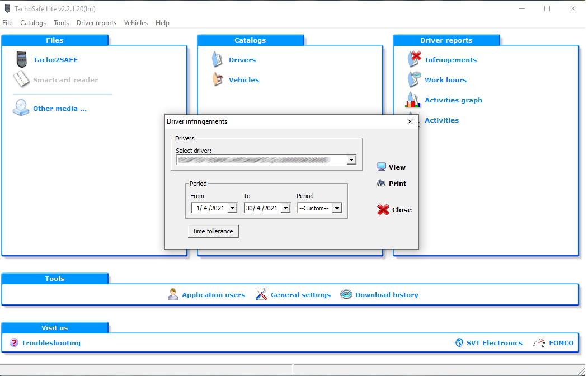Viewport: 588px width, 376px height.
Task: Open the From date picker arrow
Action: pos(233,208)
